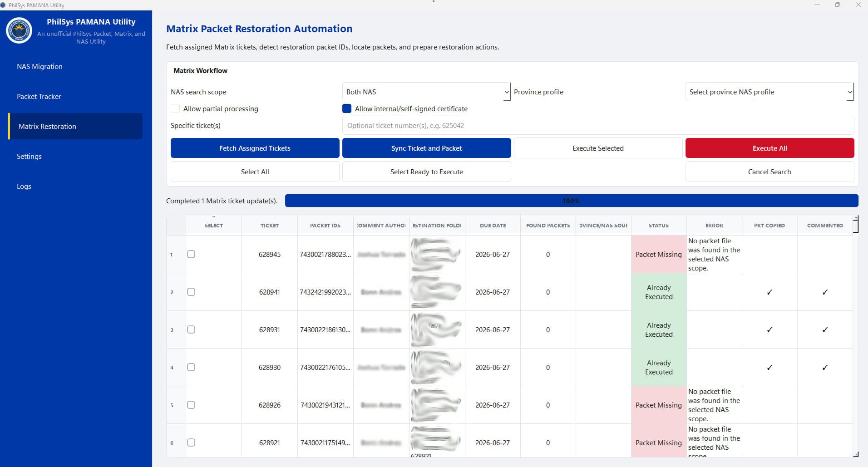868x467 pixels.
Task: Tick the select checkbox for ticket 628945
Action: [191, 254]
